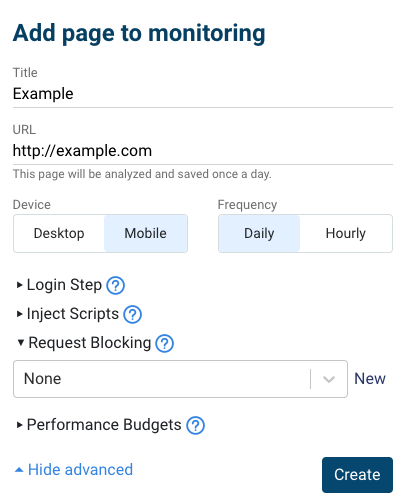Open the Login Step help icon
Viewport: 407px width, 504px height.
pyautogui.click(x=115, y=286)
